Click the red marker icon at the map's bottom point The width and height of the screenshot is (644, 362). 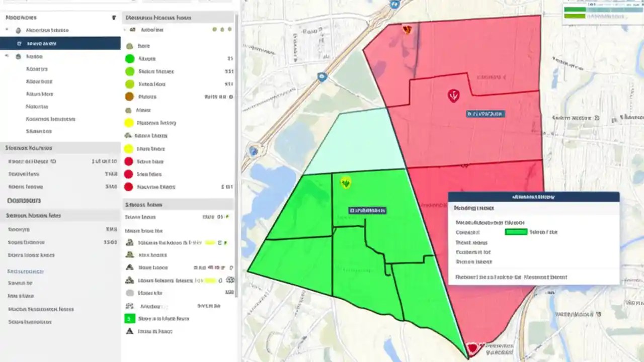(472, 347)
